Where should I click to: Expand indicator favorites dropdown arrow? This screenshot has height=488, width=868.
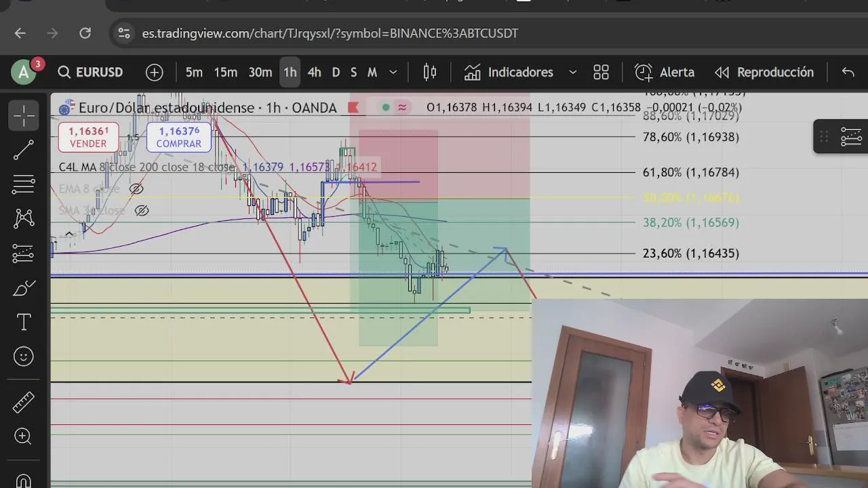point(573,72)
